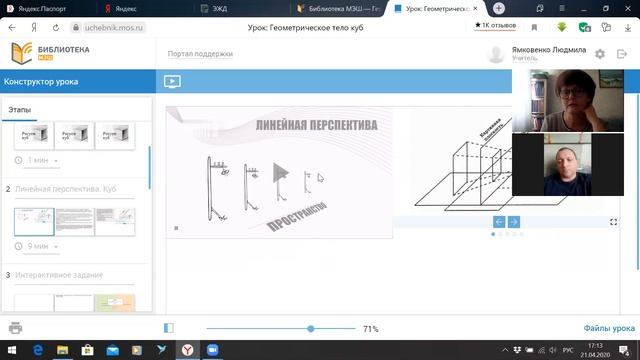Image resolution: width=640 pixels, height=360 pixels.
Task: Switch to Zoom in taskbar
Action: (x=212, y=350)
